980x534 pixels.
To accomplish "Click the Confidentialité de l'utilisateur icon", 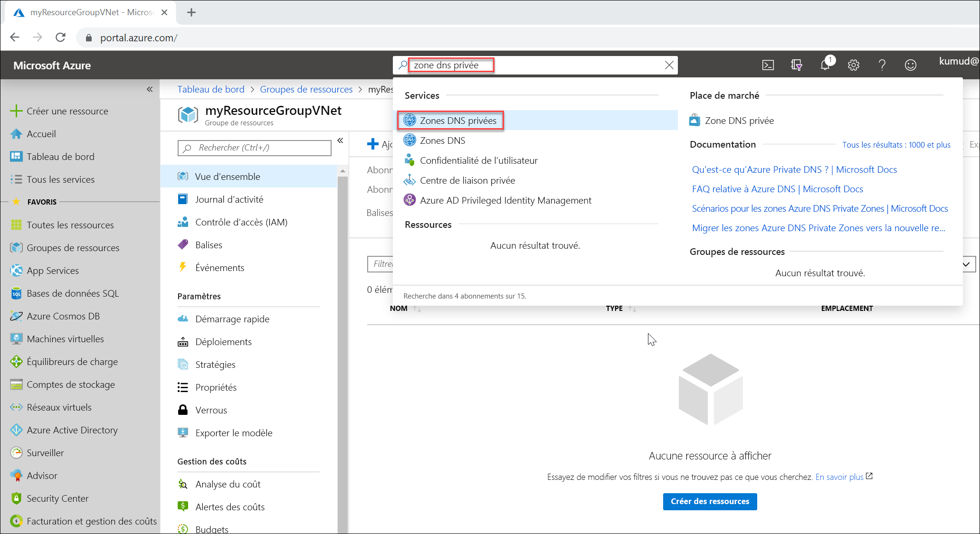I will coord(409,160).
